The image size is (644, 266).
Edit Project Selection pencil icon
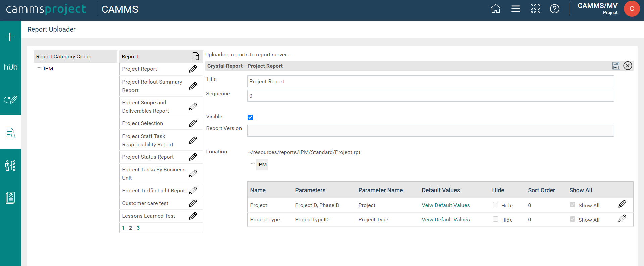click(193, 123)
